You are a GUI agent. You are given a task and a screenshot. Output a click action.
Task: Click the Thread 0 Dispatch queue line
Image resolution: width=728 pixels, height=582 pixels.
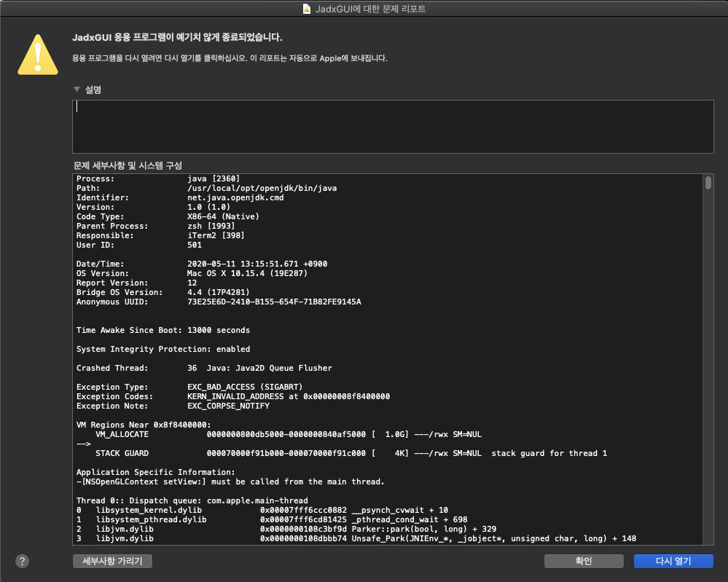click(192, 500)
